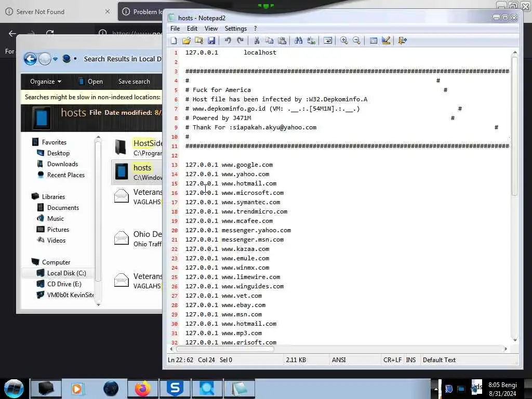Select the Ohio De search result
This screenshot has height=399, width=532.
[138, 238]
